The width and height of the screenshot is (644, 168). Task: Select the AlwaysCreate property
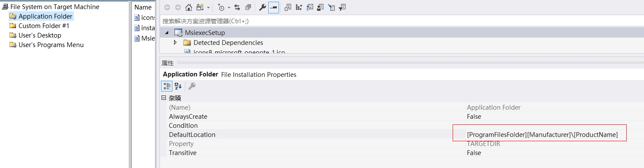click(x=188, y=117)
